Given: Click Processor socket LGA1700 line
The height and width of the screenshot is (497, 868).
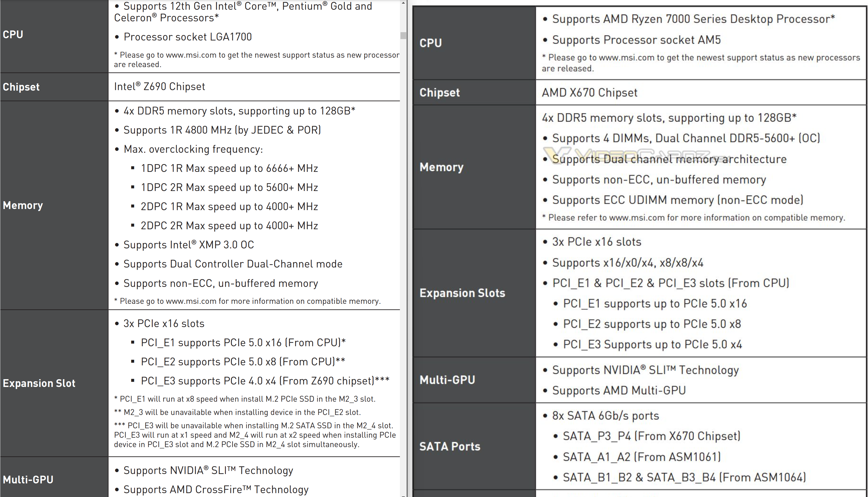Looking at the screenshot, I should [x=187, y=37].
